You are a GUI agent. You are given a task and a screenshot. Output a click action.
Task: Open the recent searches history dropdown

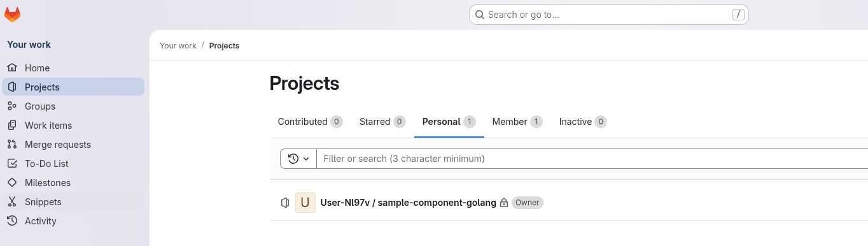(298, 159)
